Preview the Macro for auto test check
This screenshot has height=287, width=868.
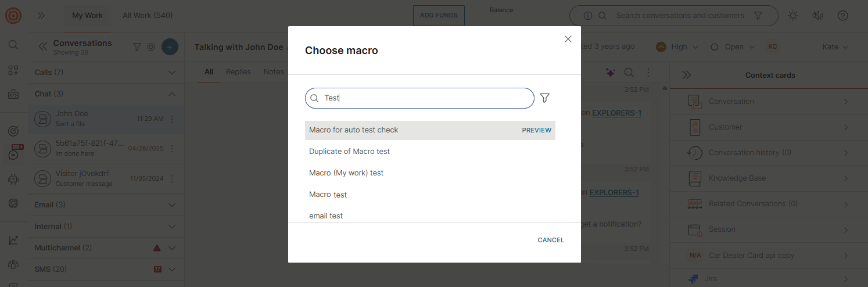[x=536, y=130]
